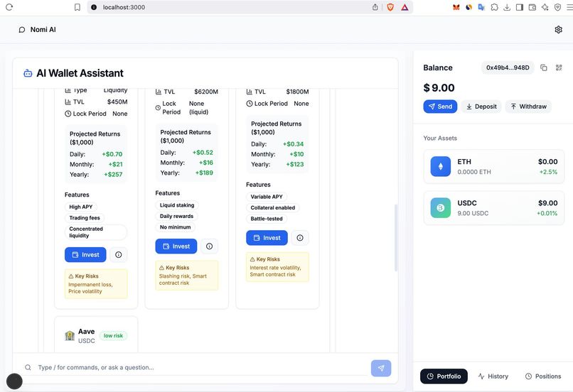Open the Brave wallet icon in toolbar
Viewport: 573px width, 392px height.
(x=532, y=7)
